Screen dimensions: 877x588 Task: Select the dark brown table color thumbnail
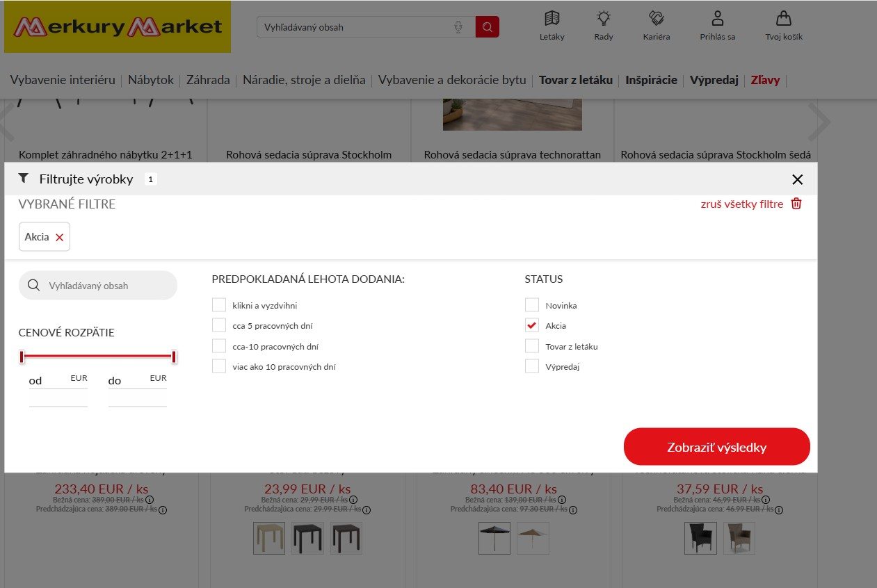[346, 538]
